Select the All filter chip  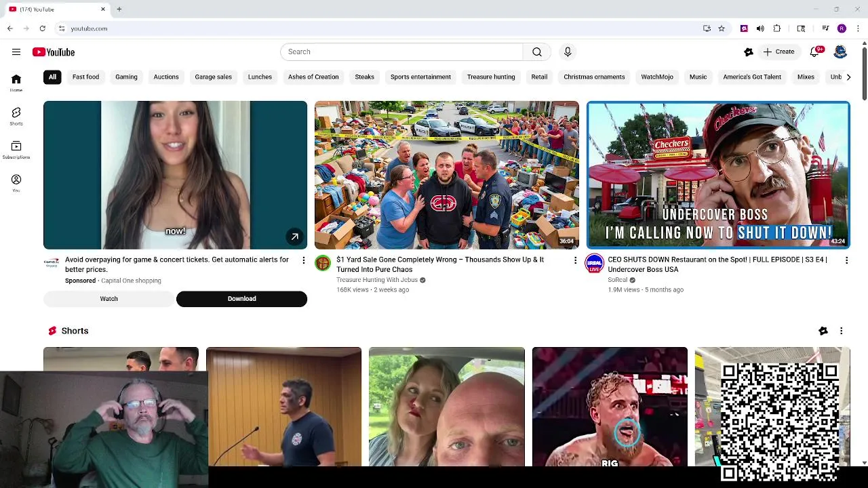52,77
